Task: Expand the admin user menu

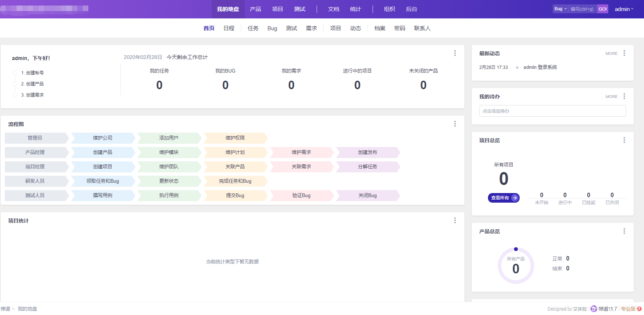Action: pos(624,9)
